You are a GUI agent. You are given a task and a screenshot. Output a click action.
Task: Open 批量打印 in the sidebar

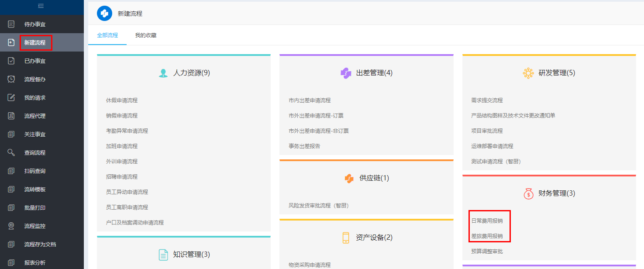pyautogui.click(x=35, y=208)
